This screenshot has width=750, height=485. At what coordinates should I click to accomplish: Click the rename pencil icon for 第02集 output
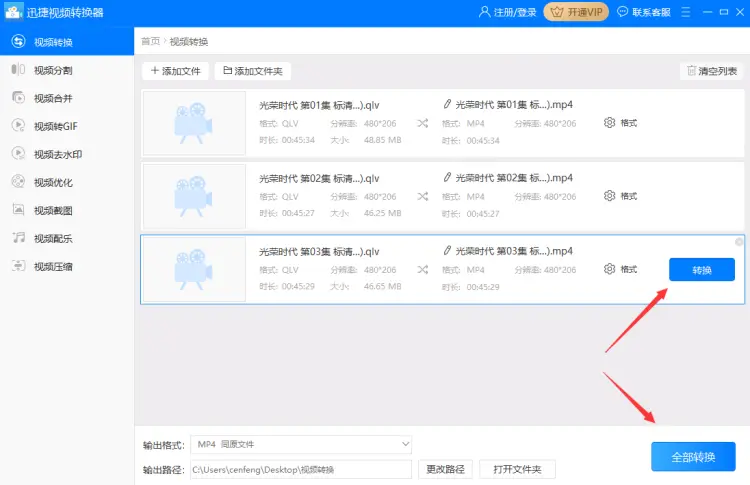(447, 177)
